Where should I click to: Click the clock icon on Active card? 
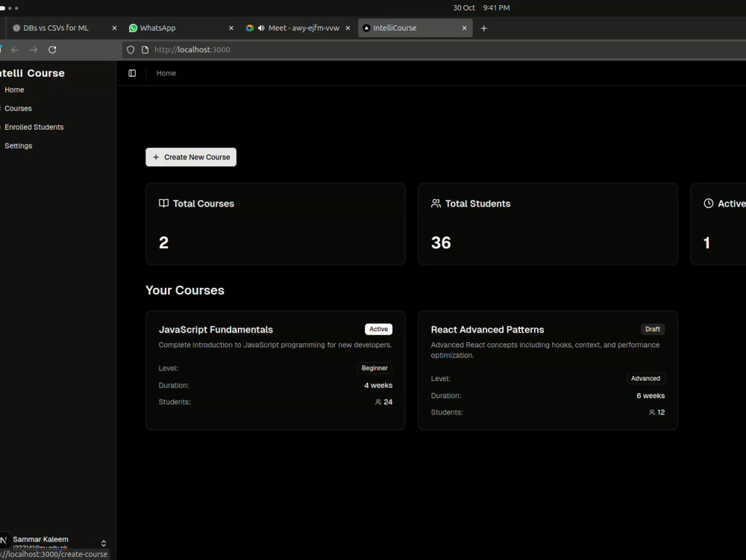pos(709,203)
